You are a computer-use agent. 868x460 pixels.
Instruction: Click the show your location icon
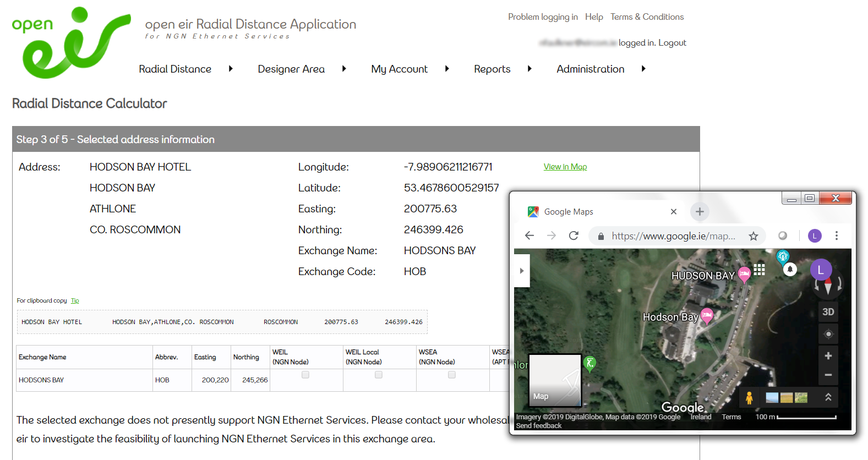828,334
